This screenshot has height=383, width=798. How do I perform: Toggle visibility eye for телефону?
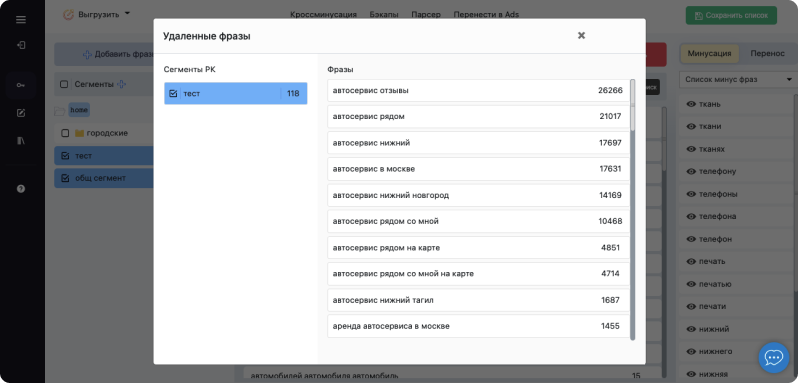tap(691, 171)
